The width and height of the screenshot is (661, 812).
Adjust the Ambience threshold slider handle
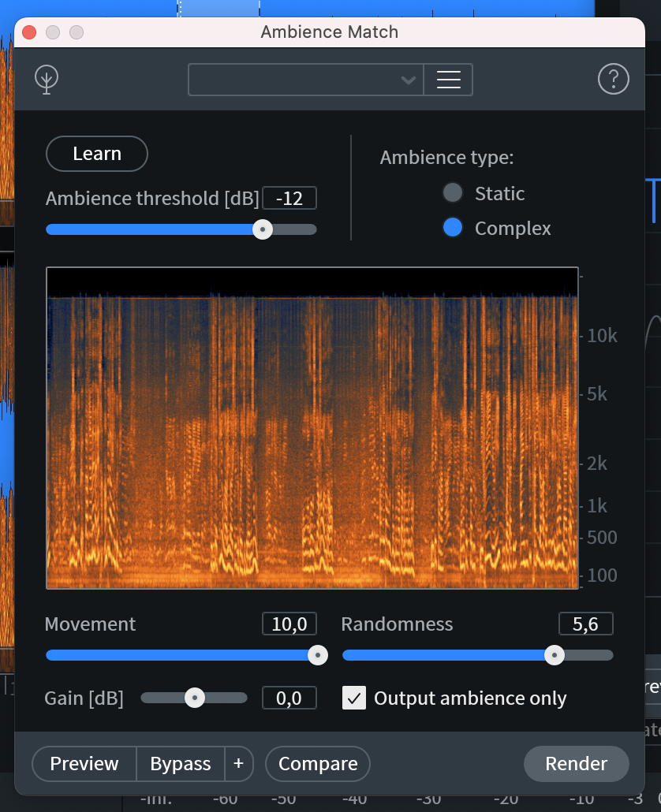click(x=263, y=229)
